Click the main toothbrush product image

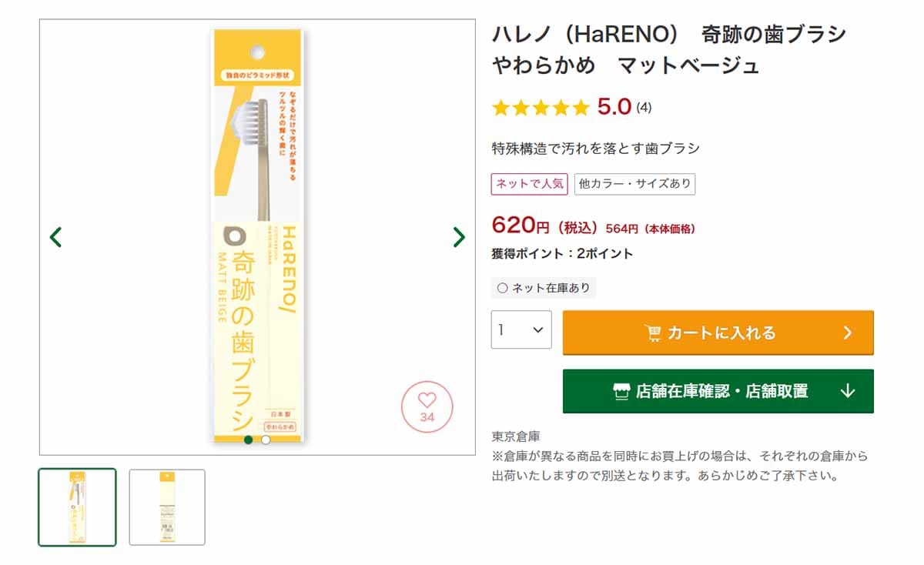coord(257,236)
